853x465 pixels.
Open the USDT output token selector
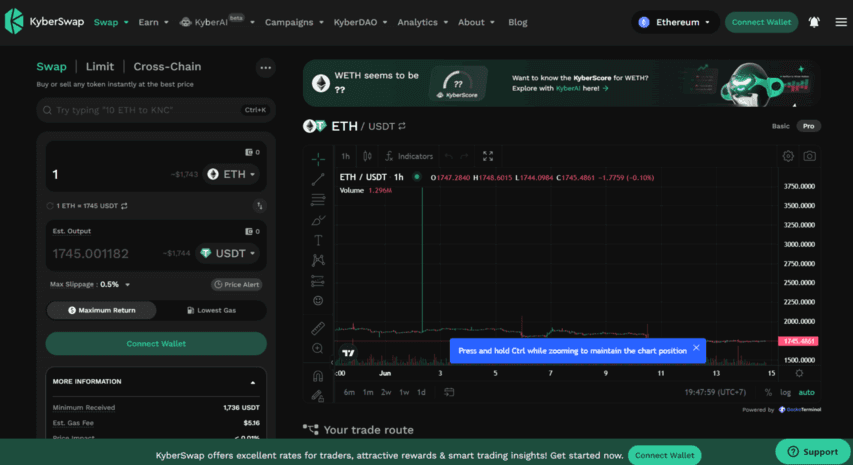tap(227, 253)
